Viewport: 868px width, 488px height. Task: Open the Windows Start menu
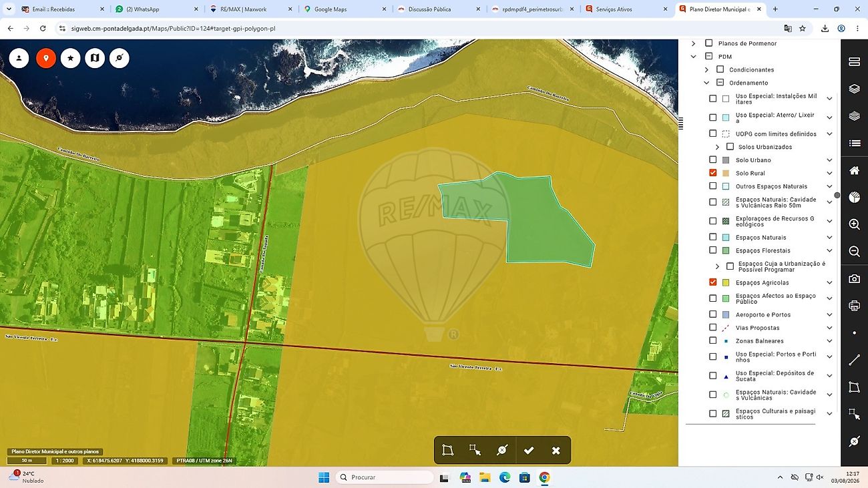pyautogui.click(x=324, y=477)
